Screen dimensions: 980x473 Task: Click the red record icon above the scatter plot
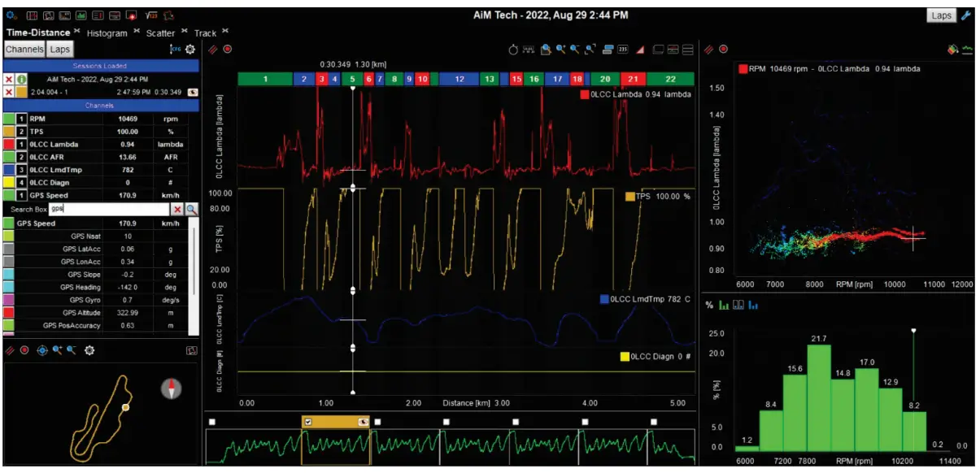pyautogui.click(x=723, y=50)
